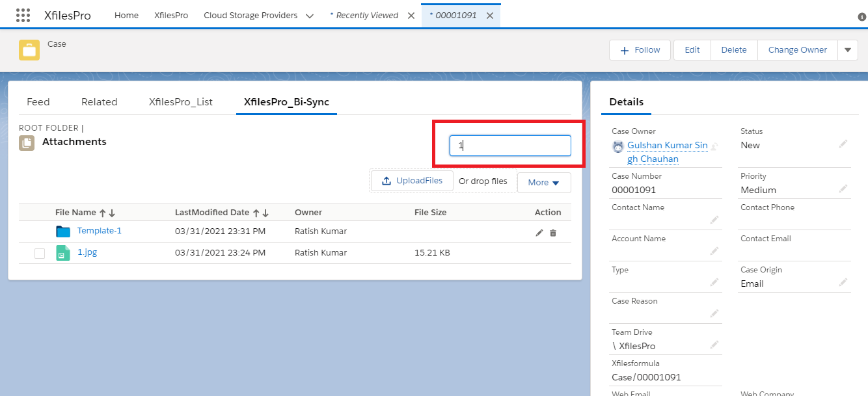
Task: Open the Cloud Storage Providers tab
Action: coord(251,15)
